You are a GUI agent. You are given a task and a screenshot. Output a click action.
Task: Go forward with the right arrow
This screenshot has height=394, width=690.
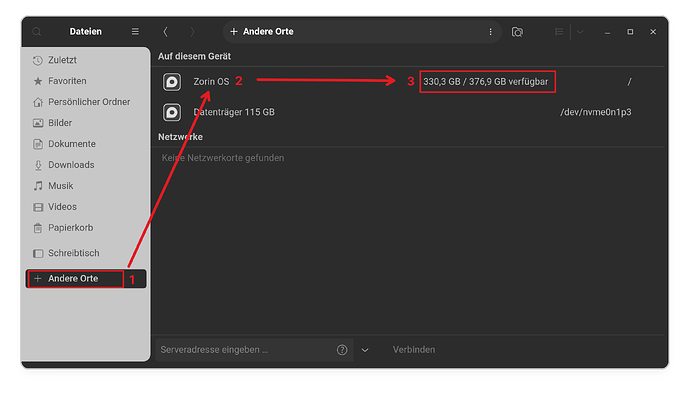pyautogui.click(x=192, y=32)
